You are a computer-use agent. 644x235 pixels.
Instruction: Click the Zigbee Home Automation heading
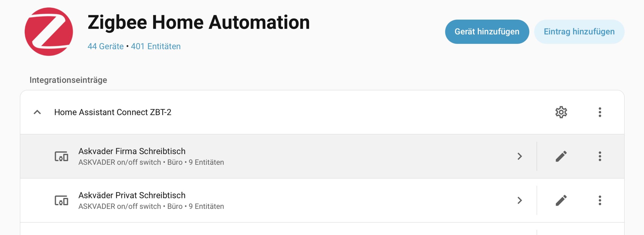198,22
